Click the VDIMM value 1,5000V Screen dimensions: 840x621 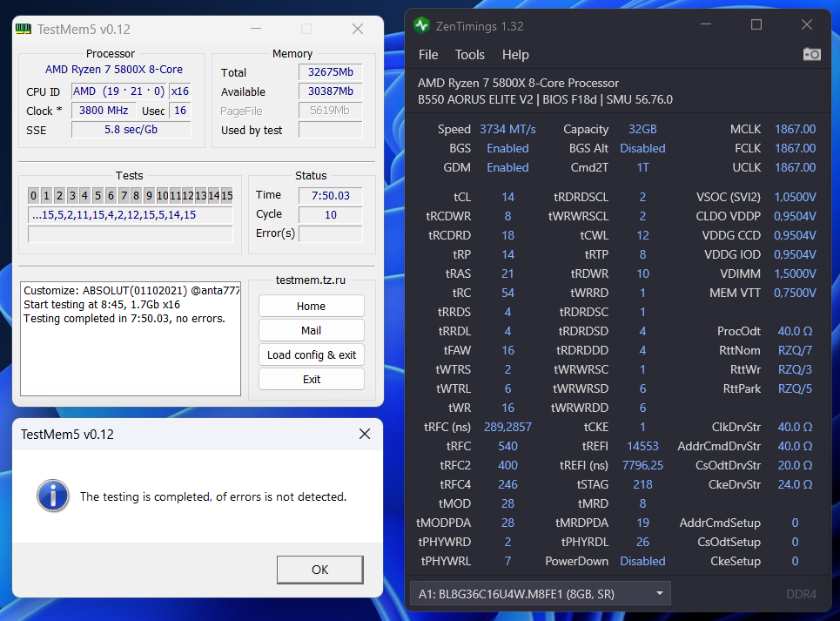(795, 273)
